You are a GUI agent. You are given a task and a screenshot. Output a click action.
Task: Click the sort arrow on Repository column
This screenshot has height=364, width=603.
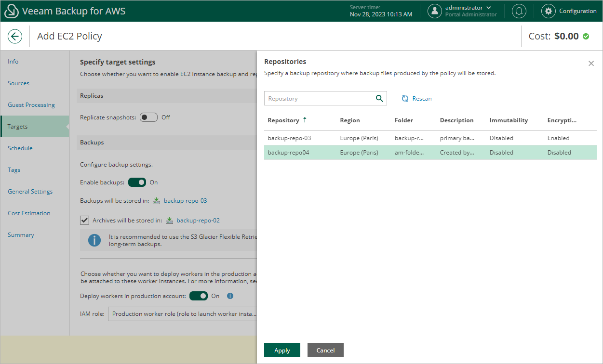(305, 120)
